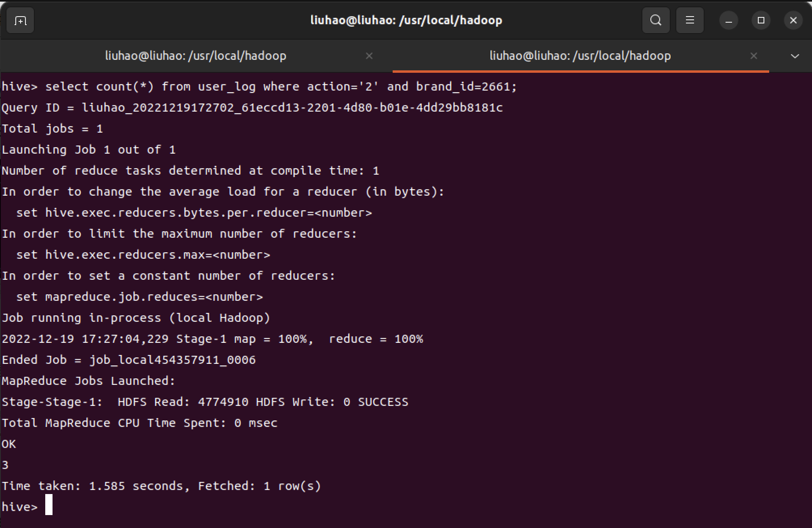This screenshot has width=812, height=528.
Task: Select the second active terminal tab
Action: 580,56
